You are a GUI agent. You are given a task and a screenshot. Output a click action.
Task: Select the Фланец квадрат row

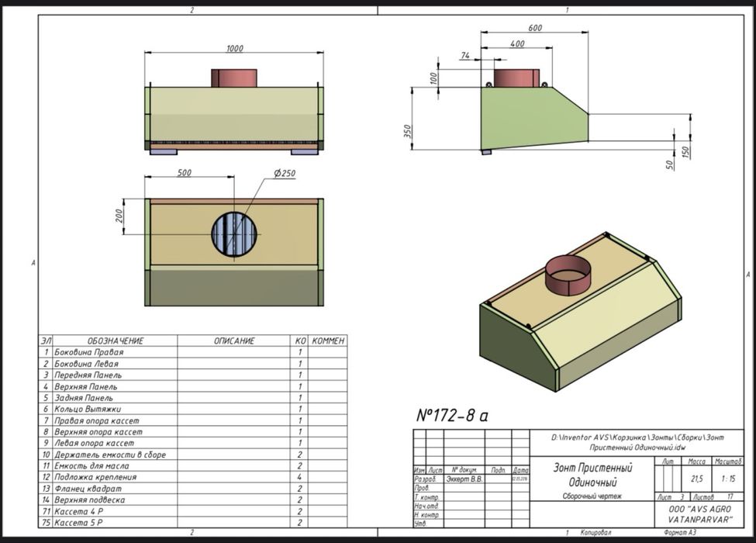pyautogui.click(x=193, y=489)
